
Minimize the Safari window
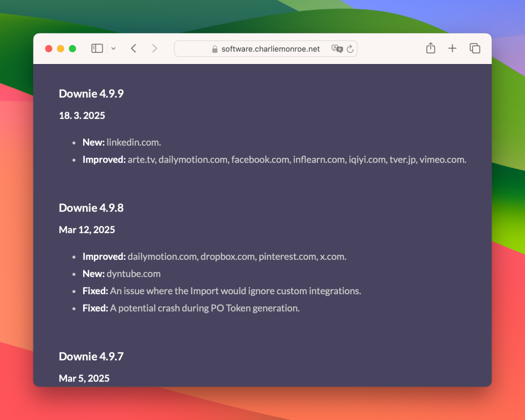(x=61, y=49)
